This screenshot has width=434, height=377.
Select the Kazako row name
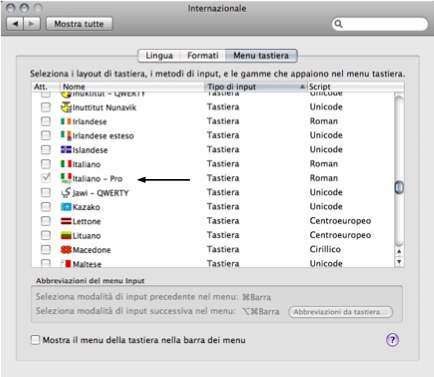tap(86, 207)
